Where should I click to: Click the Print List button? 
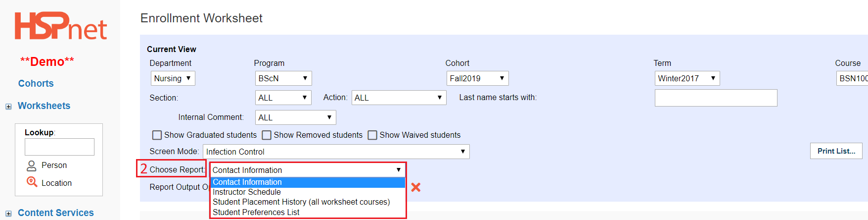[836, 151]
